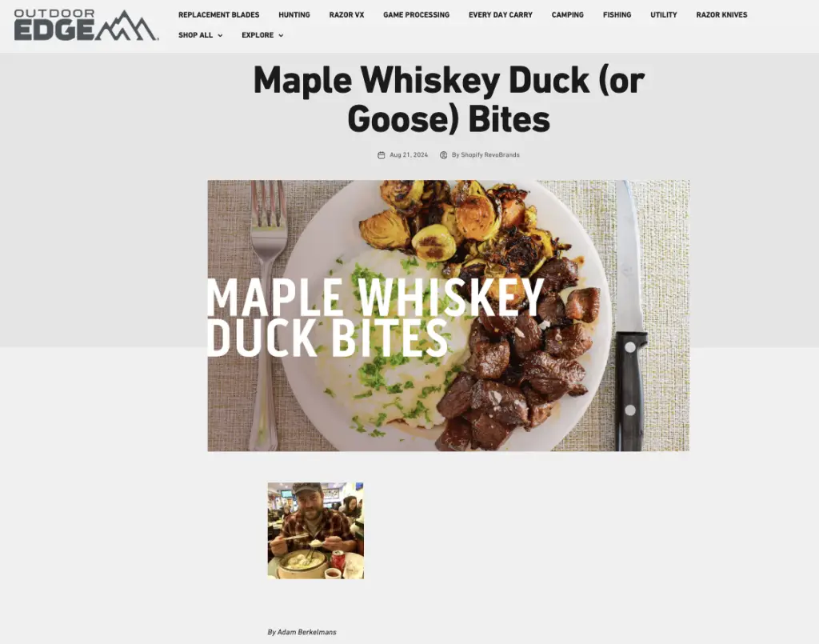
Task: Open the Utility category
Action: click(x=663, y=14)
